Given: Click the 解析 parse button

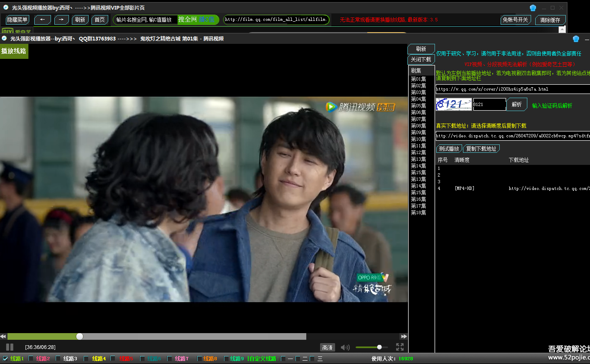Looking at the screenshot, I should [x=517, y=104].
